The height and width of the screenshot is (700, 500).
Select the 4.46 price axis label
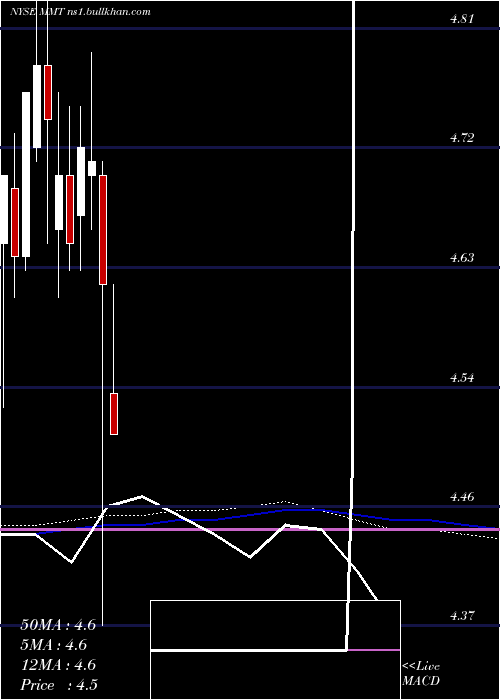point(462,497)
